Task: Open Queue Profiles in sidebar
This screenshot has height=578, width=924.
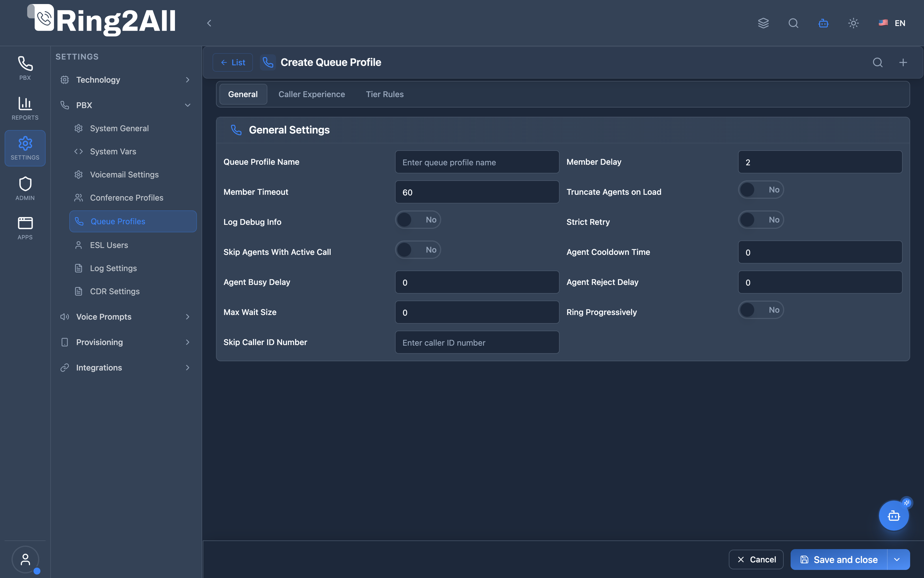Action: click(x=133, y=221)
